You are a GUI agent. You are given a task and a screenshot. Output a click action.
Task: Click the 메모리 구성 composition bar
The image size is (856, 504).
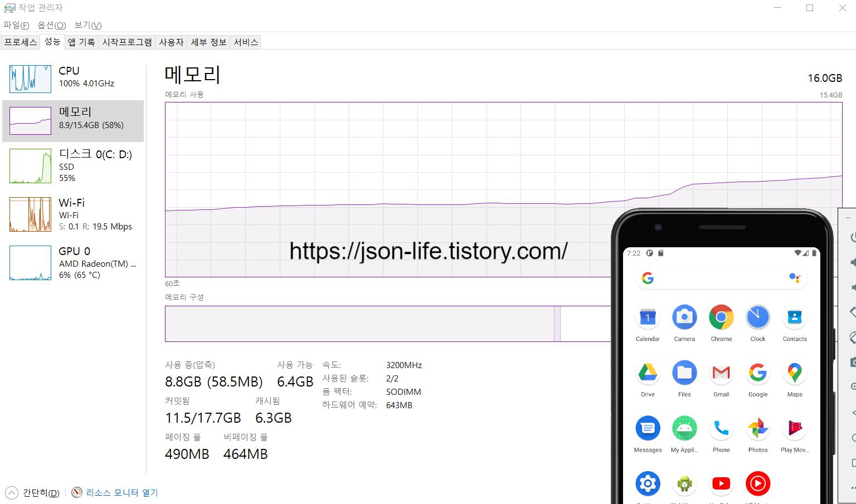pos(388,324)
